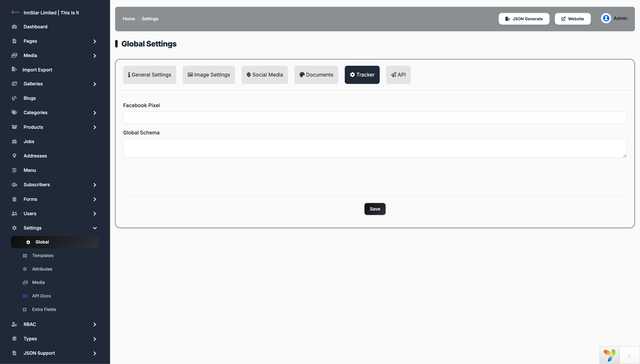Click the Jobs briefcase icon

click(14, 141)
